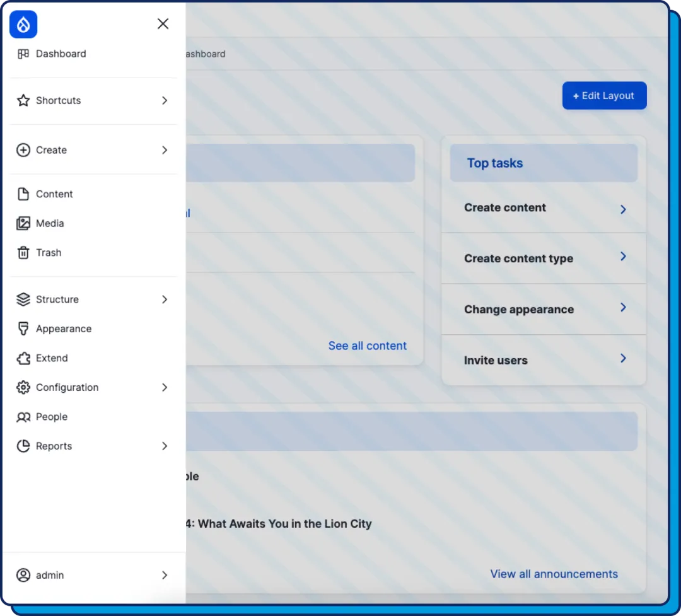
Task: Open Media via its image icon
Action: click(23, 223)
